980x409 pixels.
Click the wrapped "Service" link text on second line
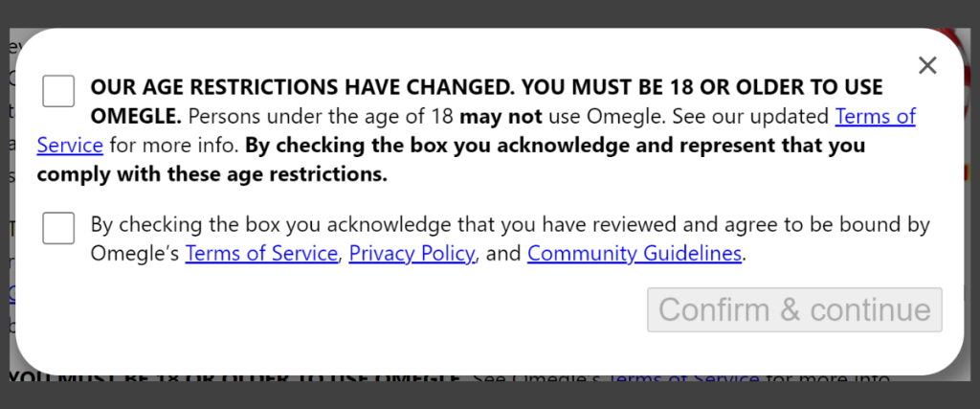click(70, 147)
